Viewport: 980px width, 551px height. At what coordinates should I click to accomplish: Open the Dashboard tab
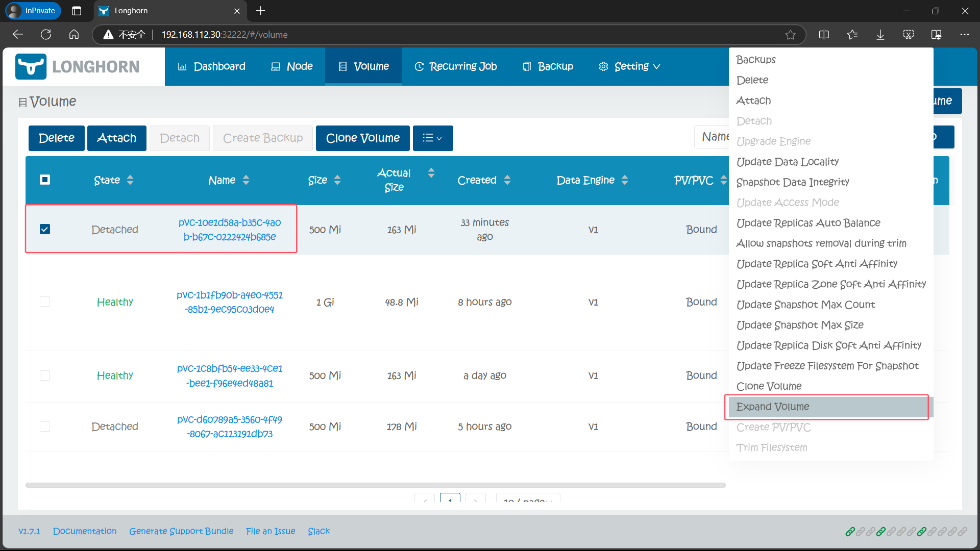click(x=211, y=66)
